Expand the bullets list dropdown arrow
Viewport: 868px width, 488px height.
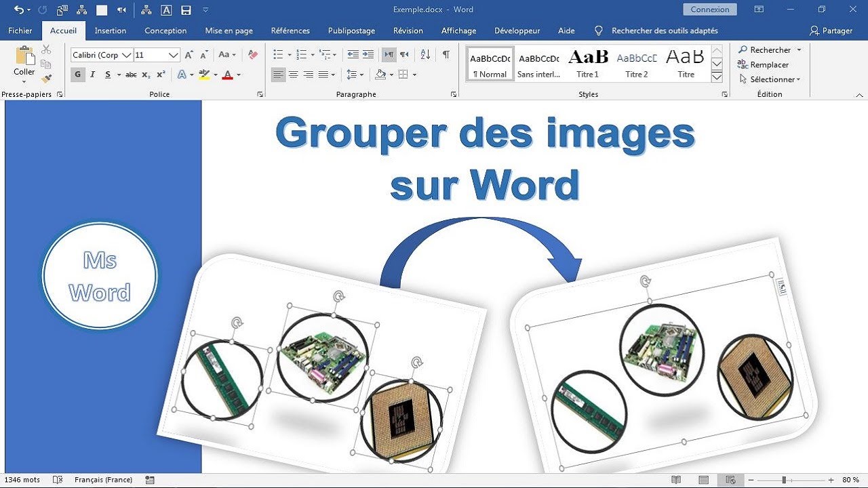[290, 55]
